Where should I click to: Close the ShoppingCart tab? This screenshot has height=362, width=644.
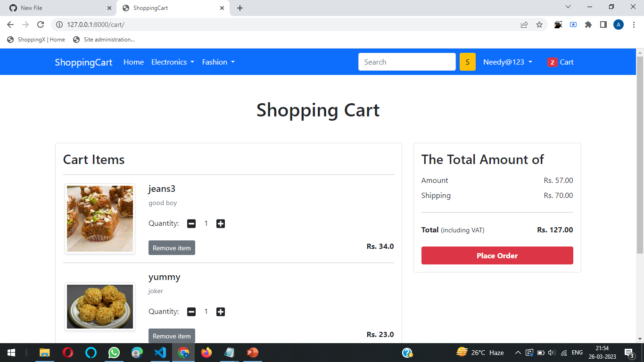(222, 8)
